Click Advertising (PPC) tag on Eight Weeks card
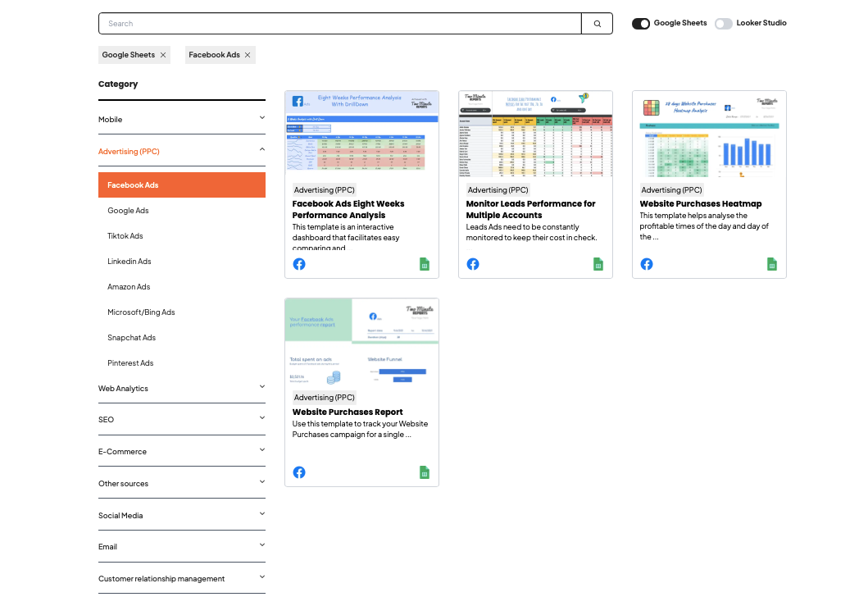Image resolution: width=868 pixels, height=606 pixels. pos(324,190)
